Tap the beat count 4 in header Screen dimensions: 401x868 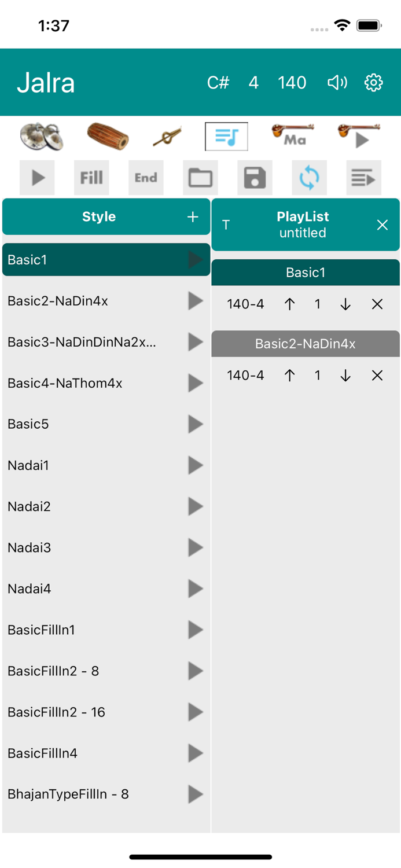coord(253,83)
